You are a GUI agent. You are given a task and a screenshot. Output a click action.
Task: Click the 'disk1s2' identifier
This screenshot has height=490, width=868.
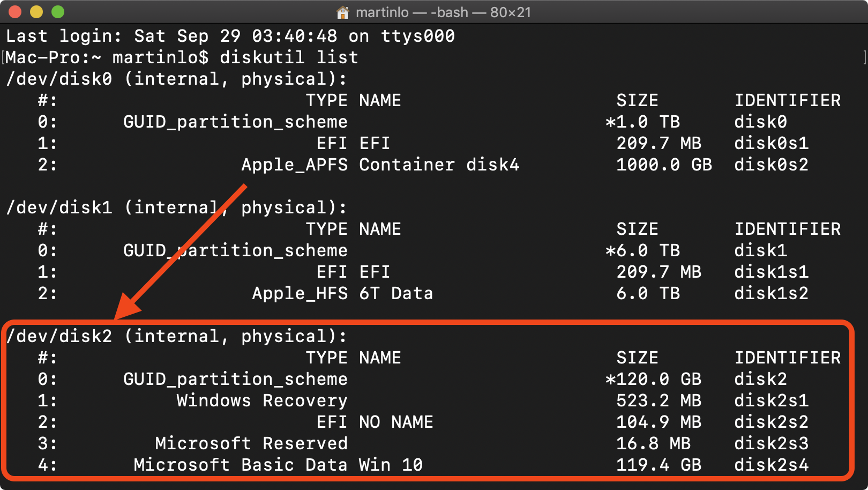[x=771, y=293]
